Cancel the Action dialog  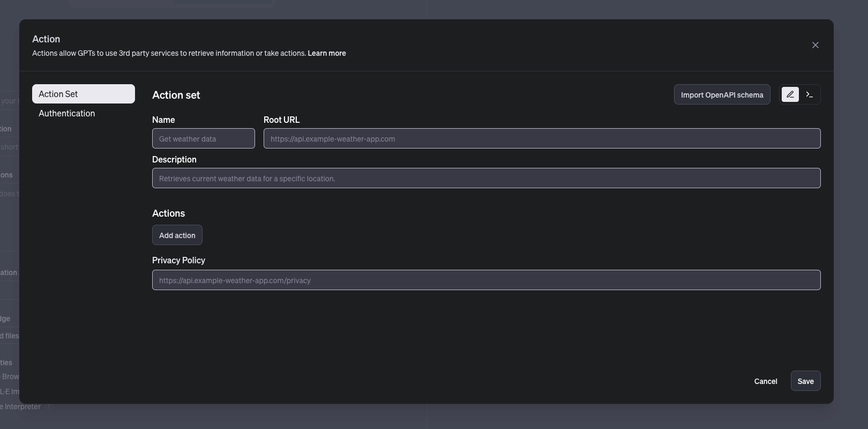tap(766, 381)
